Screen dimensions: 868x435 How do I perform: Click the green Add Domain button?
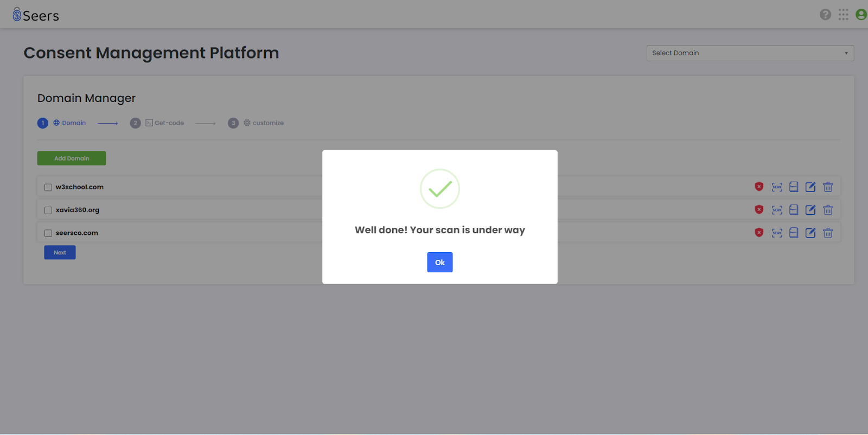[x=72, y=158]
